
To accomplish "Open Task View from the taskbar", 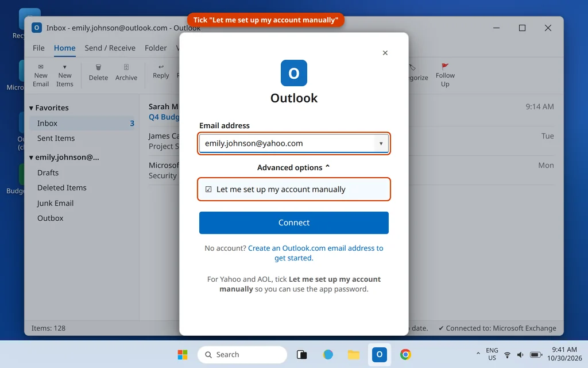I will (x=302, y=354).
